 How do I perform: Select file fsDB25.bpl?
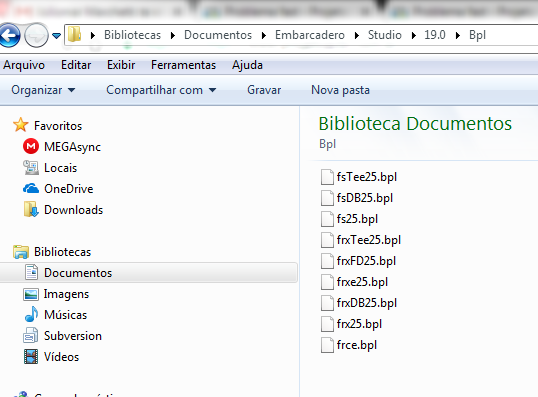(x=365, y=198)
